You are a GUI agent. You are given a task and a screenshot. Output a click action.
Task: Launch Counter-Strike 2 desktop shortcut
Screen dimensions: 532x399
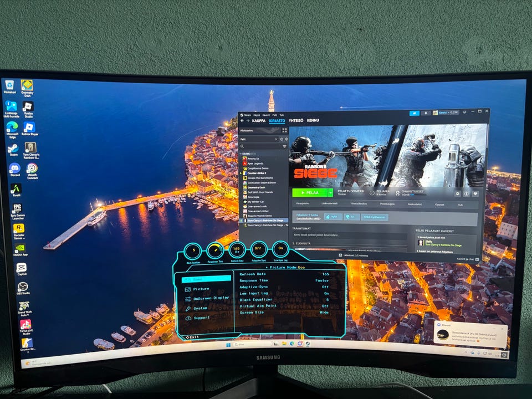point(27,345)
